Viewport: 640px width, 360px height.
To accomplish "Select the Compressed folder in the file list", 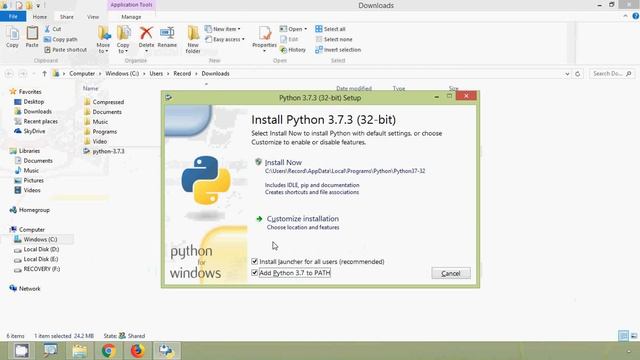I will point(108,102).
